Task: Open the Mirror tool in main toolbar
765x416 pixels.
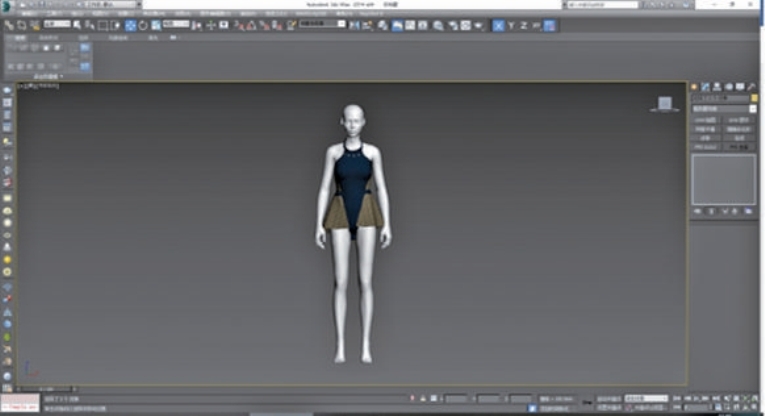Action: point(354,25)
